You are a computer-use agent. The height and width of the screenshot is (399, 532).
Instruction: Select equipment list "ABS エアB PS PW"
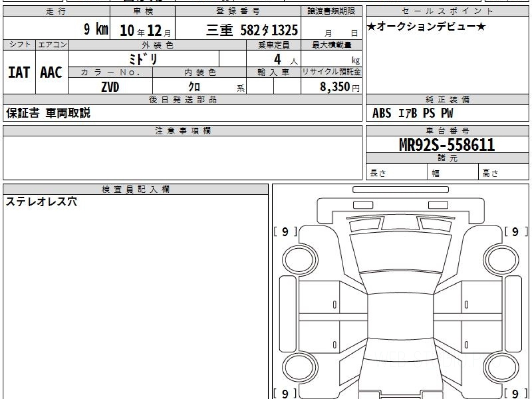(x=413, y=113)
